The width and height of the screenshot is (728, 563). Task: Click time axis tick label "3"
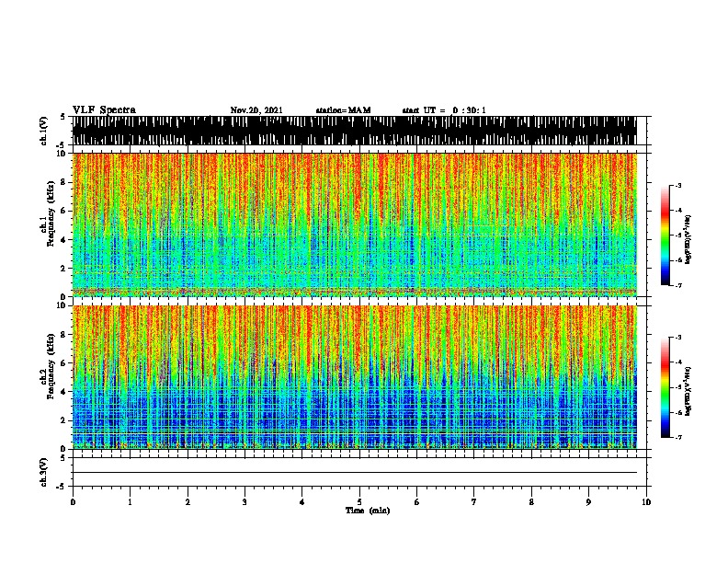coord(245,502)
